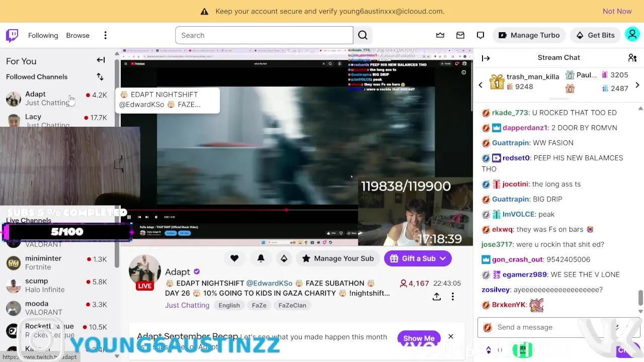Toggle the notification bell for Adapt
The height and width of the screenshot is (362, 644).
click(x=261, y=258)
